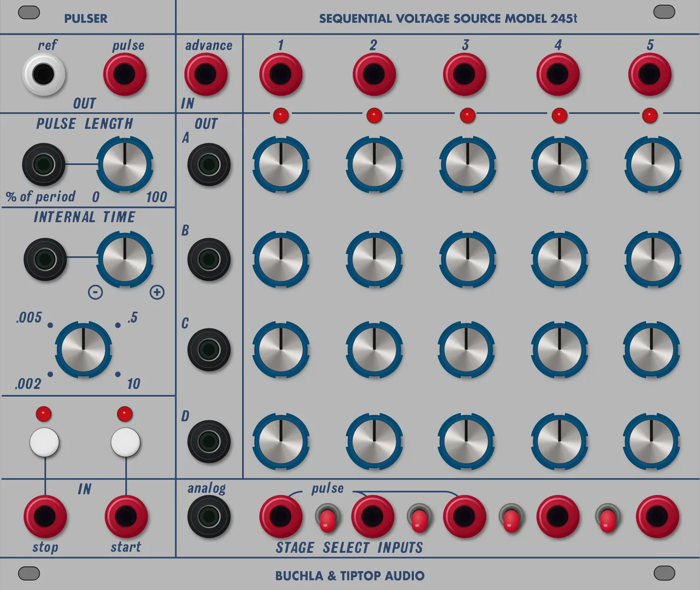Viewport: 700px width, 590px height.
Task: Click the row C stage 5 voltage knob
Action: (x=652, y=350)
